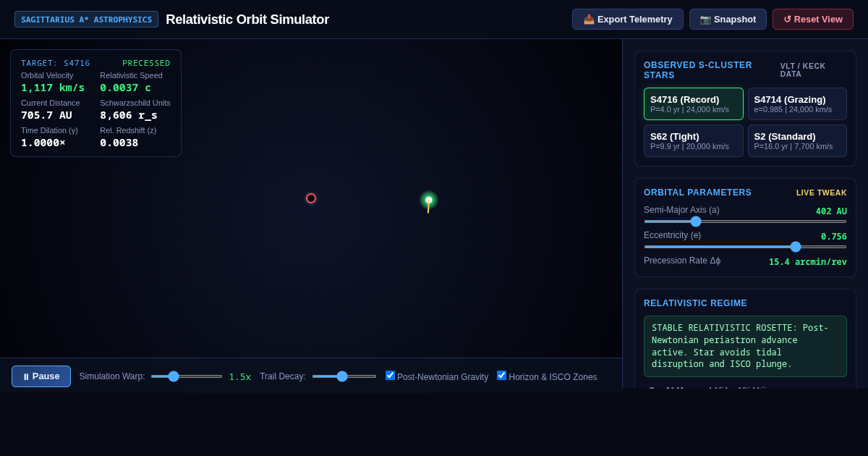The width and height of the screenshot is (868, 456).
Task: Click the red black hole marker
Action: pyautogui.click(x=311, y=198)
